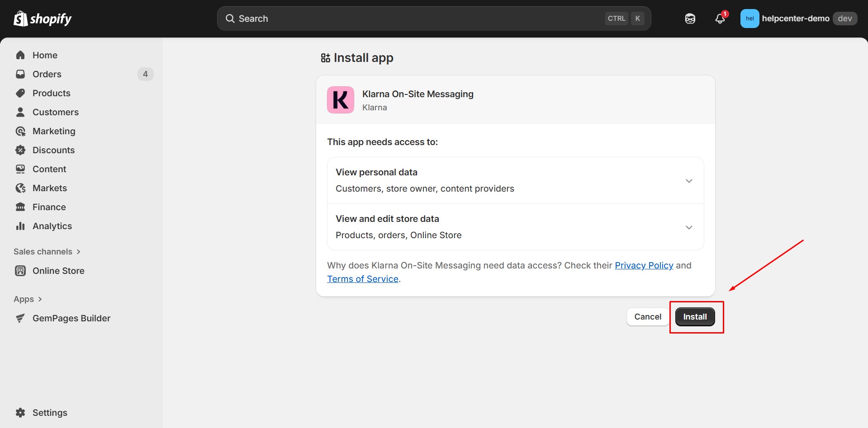
Task: Navigate to Finance
Action: [49, 207]
